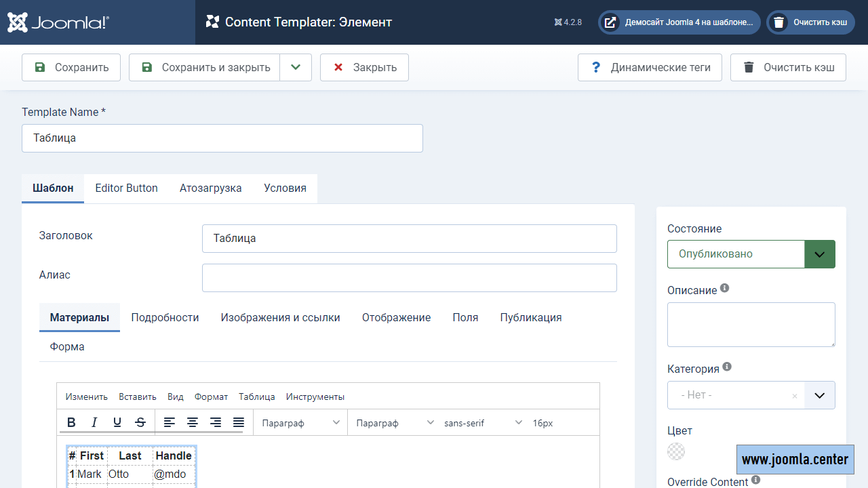Screen dimensions: 868x488
Task: Click the Bold formatting icon
Action: [71, 422]
